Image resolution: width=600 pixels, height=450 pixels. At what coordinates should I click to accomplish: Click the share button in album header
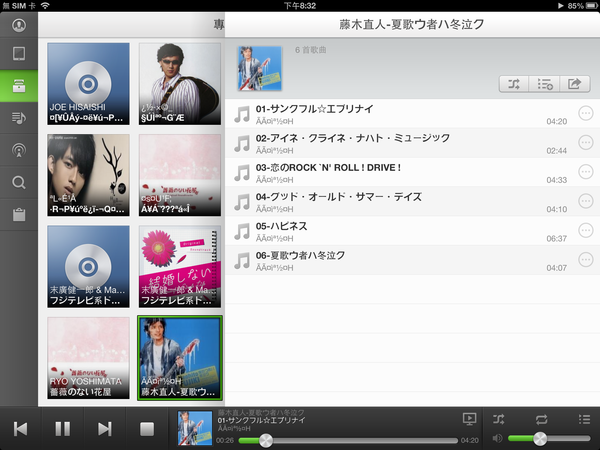(x=575, y=83)
